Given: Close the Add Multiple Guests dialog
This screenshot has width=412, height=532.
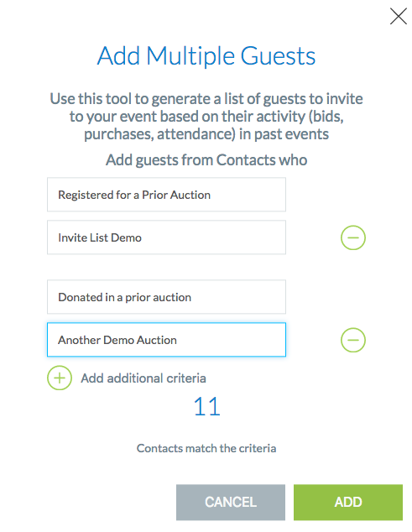Looking at the screenshot, I should pyautogui.click(x=398, y=17).
